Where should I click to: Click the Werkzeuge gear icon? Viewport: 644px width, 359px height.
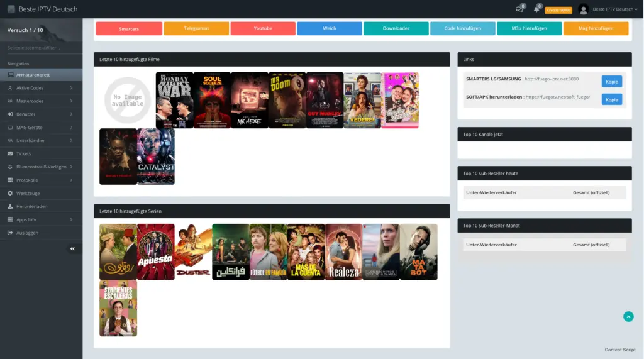10,193
